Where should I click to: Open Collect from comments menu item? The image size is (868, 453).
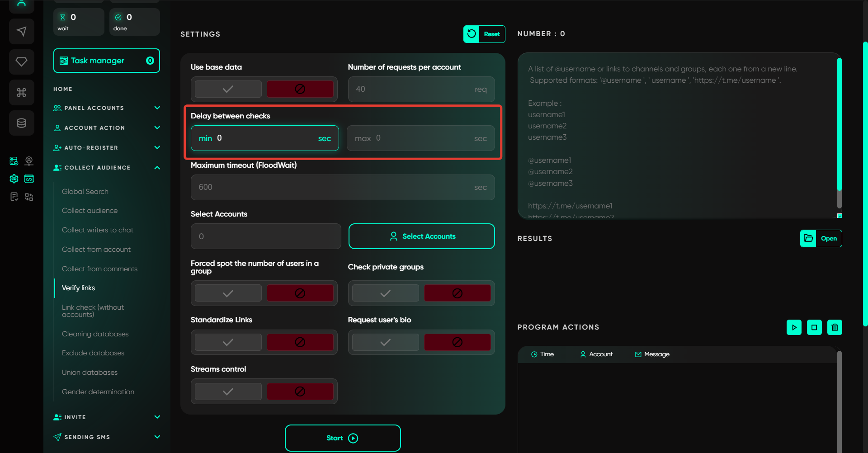(99, 269)
